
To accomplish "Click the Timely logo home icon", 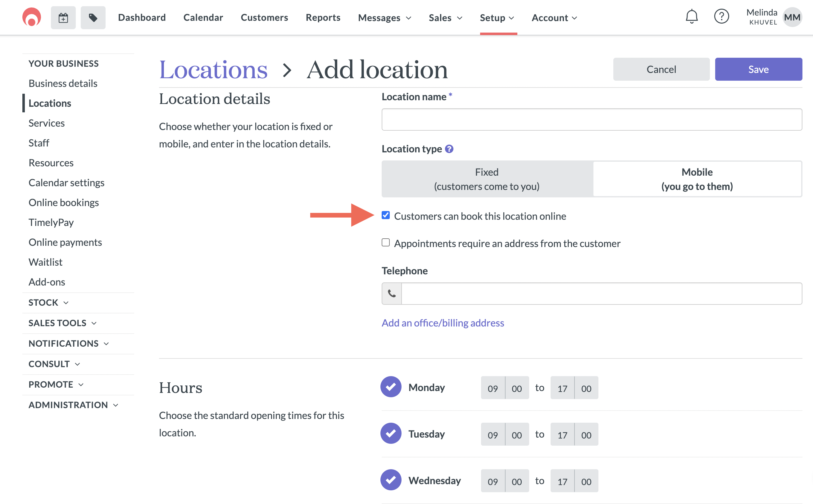I will [32, 17].
